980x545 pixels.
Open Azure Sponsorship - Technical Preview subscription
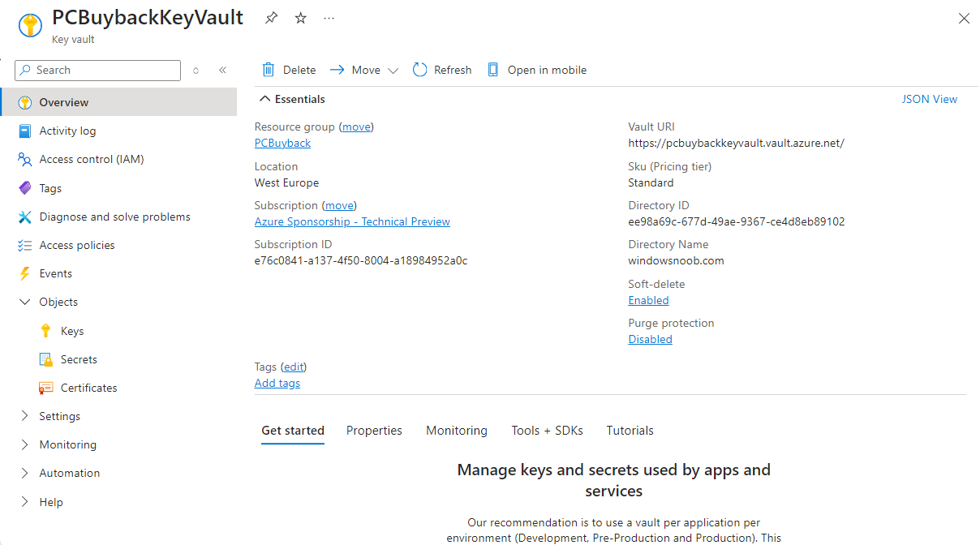[352, 221]
